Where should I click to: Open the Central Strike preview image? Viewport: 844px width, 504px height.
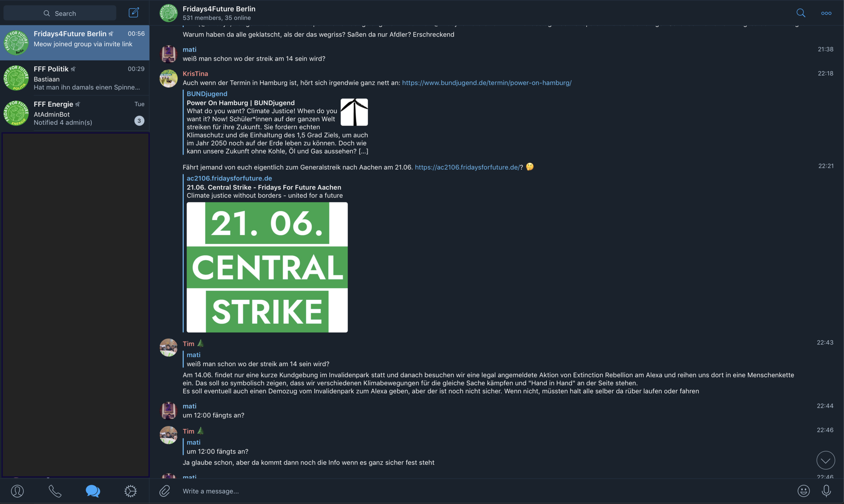267,267
